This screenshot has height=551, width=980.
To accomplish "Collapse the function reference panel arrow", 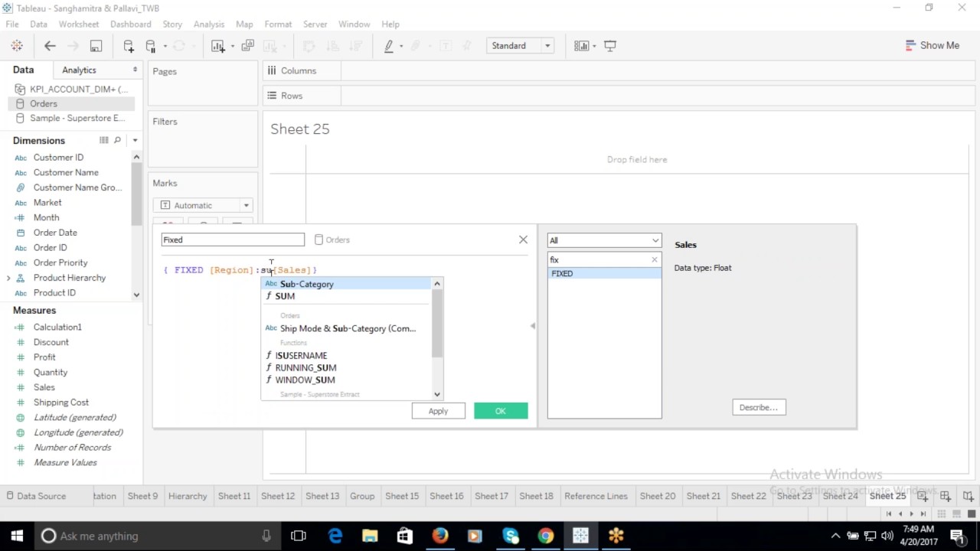I will point(533,326).
